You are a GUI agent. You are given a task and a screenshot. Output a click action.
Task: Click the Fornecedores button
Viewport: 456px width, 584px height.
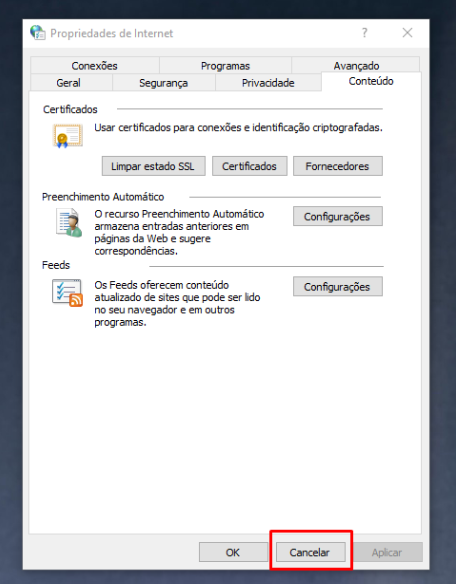coord(338,166)
